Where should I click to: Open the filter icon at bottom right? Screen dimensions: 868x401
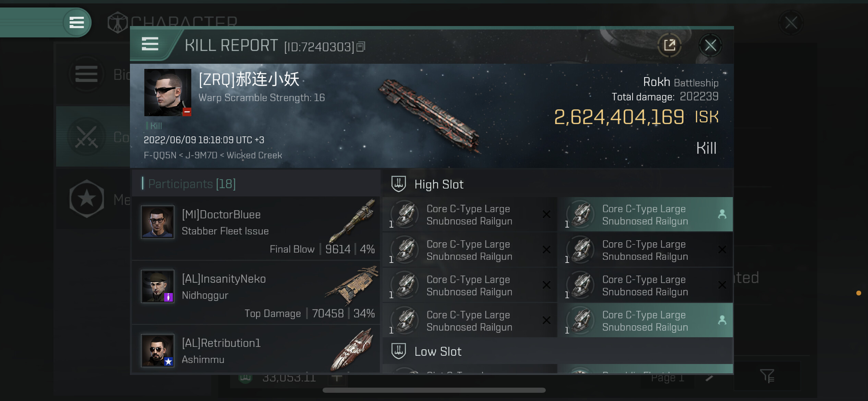pyautogui.click(x=767, y=376)
